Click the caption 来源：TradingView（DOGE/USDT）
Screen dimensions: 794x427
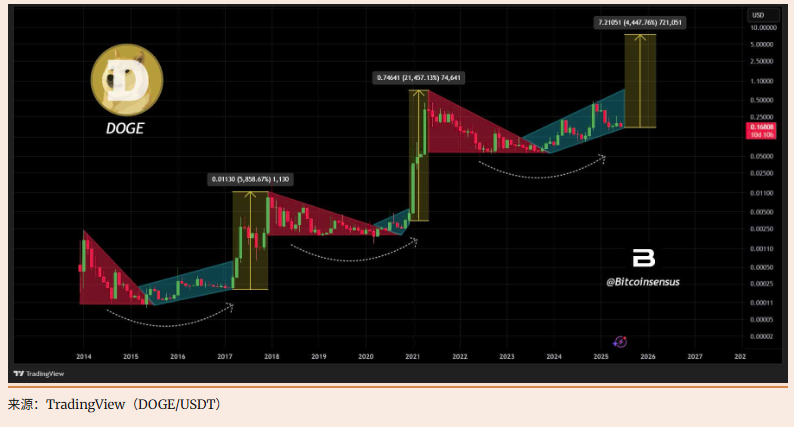click(115, 405)
